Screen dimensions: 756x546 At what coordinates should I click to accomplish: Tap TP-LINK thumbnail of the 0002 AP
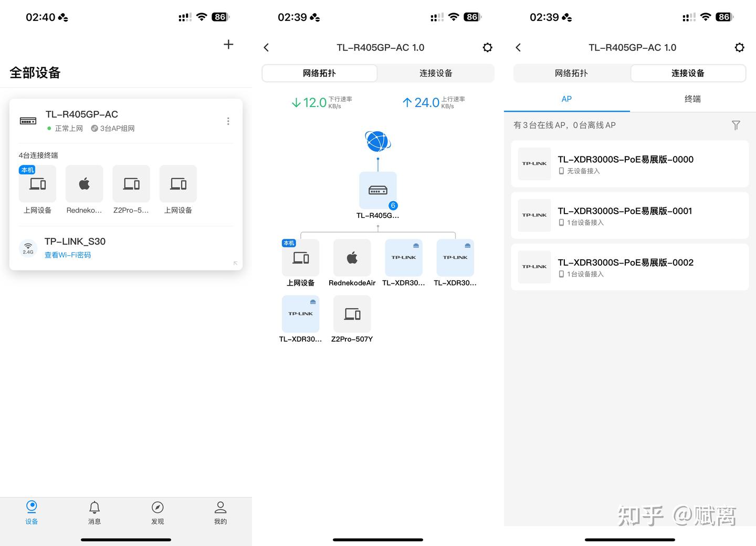pos(534,267)
